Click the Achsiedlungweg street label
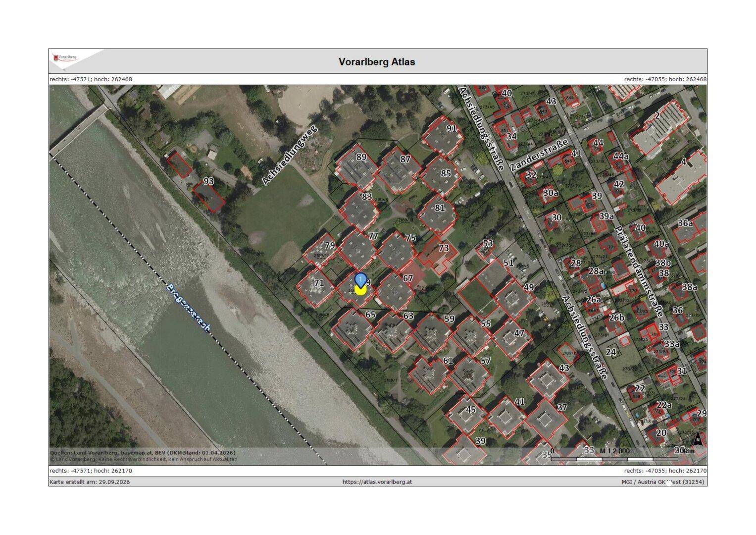Viewport: 756px width, 535px height. [289, 154]
